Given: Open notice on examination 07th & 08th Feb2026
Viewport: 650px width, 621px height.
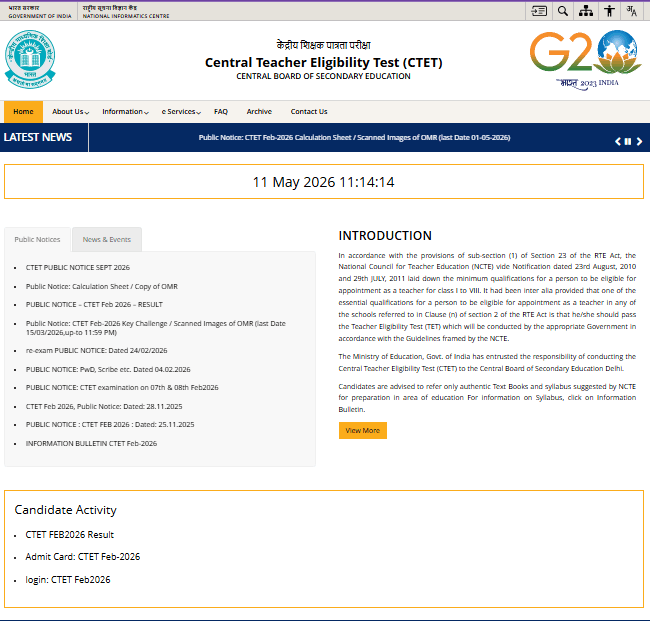Looking at the screenshot, I should [122, 387].
